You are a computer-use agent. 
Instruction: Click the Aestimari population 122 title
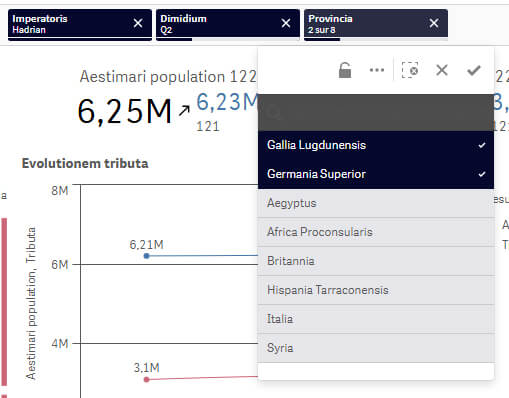(x=168, y=77)
